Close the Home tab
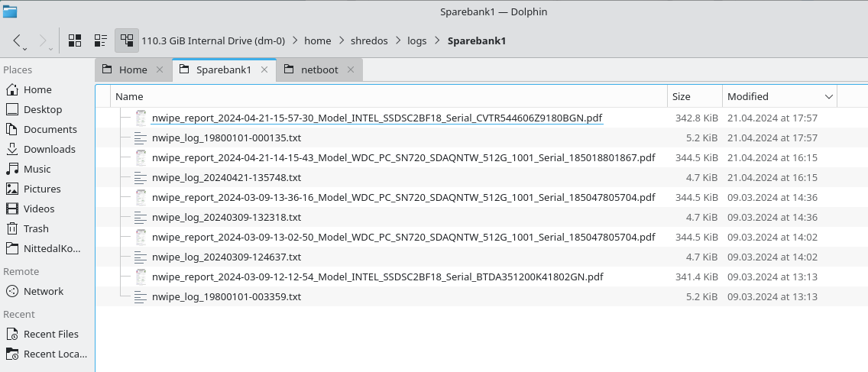 (x=160, y=70)
